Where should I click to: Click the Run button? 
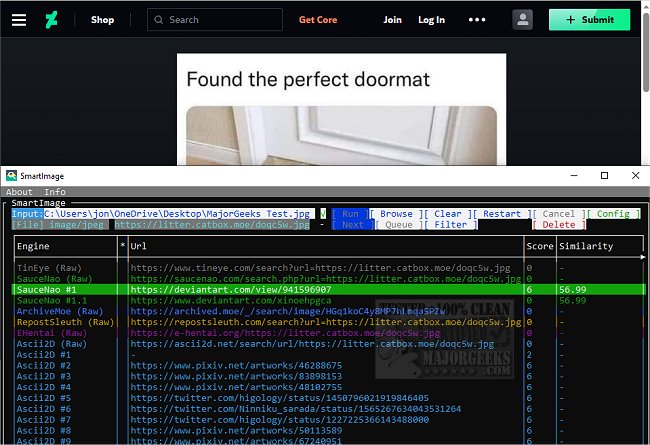(350, 214)
